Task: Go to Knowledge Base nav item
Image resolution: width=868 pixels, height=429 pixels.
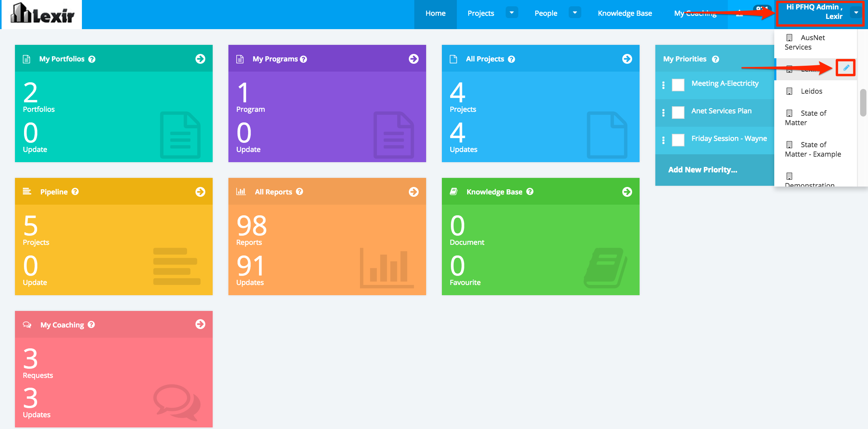Action: [625, 13]
